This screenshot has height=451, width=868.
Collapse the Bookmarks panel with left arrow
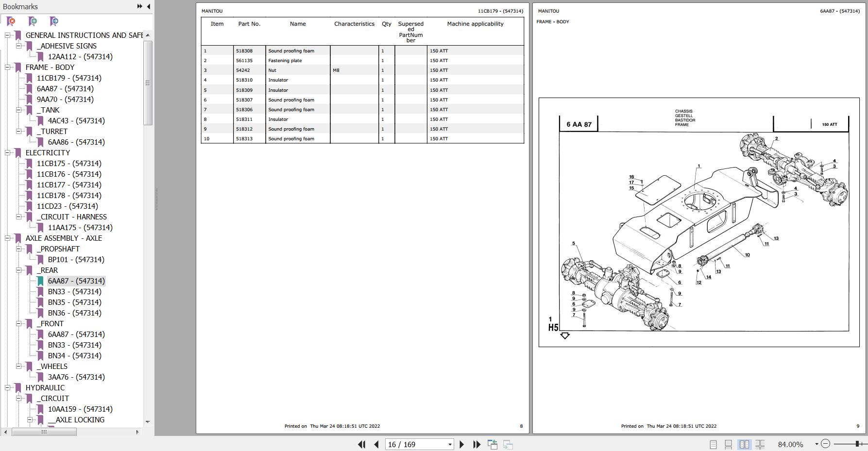tap(149, 6)
